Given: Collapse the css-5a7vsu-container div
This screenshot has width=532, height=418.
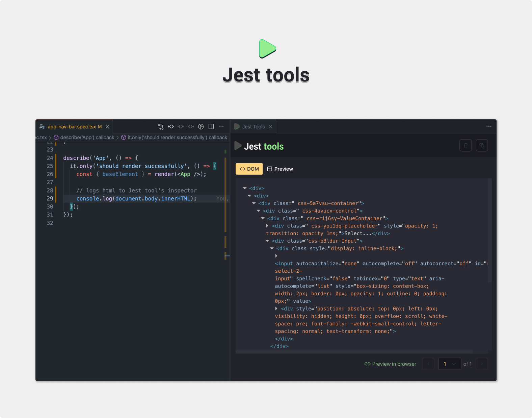Looking at the screenshot, I should [x=254, y=203].
